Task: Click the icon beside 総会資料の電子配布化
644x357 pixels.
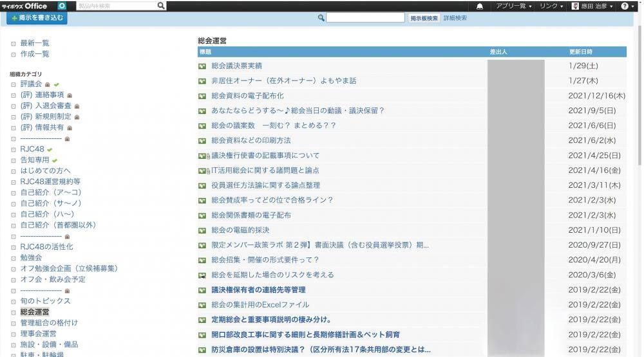Action: [202, 96]
